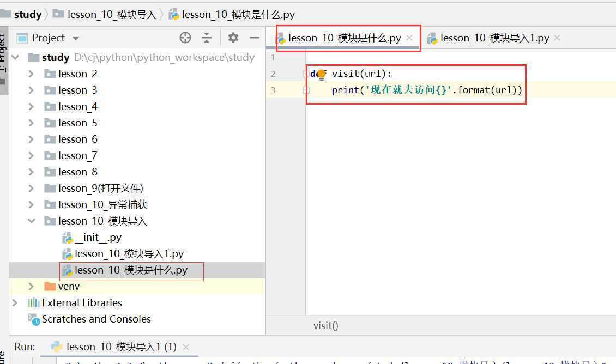Select lesson_10_模块是什么.py in project tree
This screenshot has width=616, height=364.
[x=125, y=270]
